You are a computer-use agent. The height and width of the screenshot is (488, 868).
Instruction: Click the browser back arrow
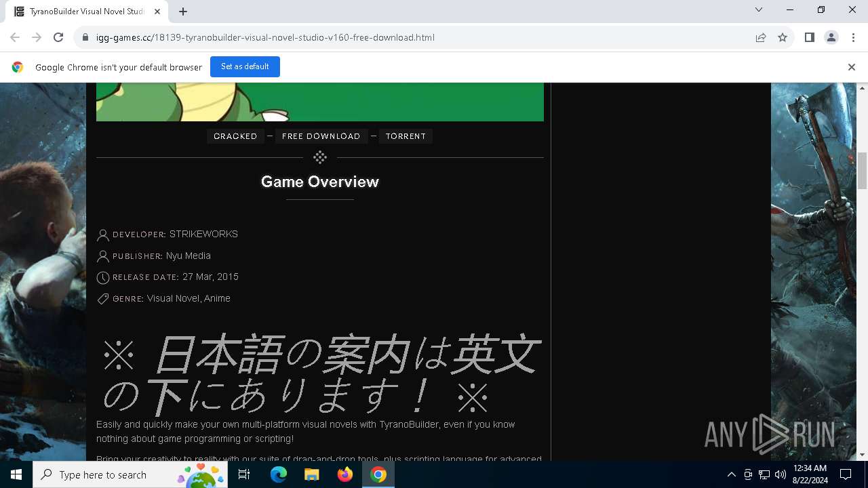pos(15,37)
